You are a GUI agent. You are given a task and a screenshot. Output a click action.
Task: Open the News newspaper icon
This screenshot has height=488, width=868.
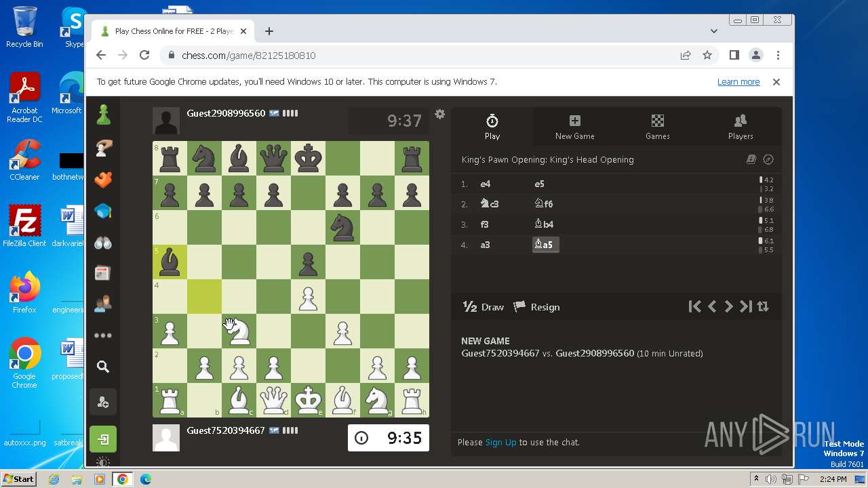tap(103, 273)
